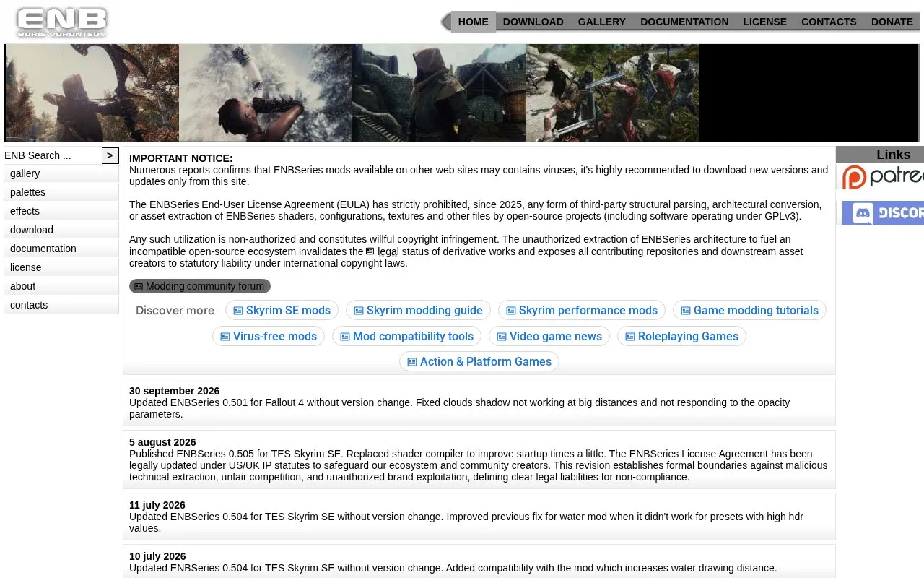924x578 pixels.
Task: Follow the Skyrim modding guide link
Action: pyautogui.click(x=418, y=310)
